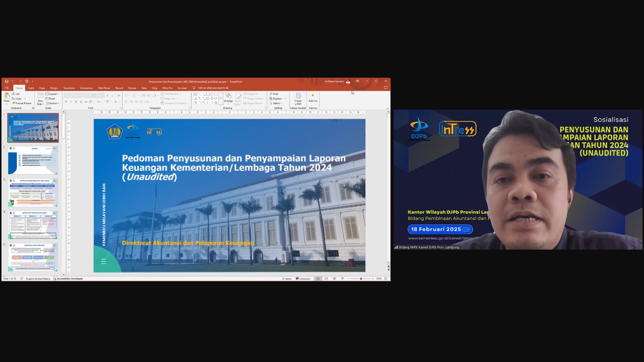The image size is (644, 362).
Task: Toggle Normal view button in status bar
Action: pyautogui.click(x=318, y=279)
